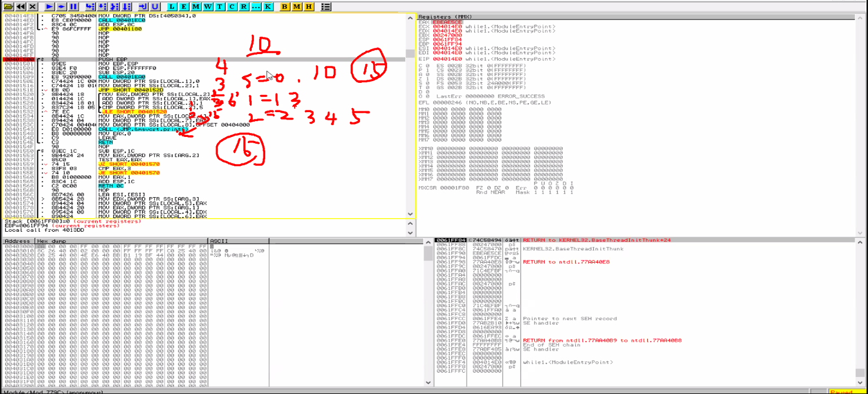Open Memory map with the cyan M button

pos(195,6)
